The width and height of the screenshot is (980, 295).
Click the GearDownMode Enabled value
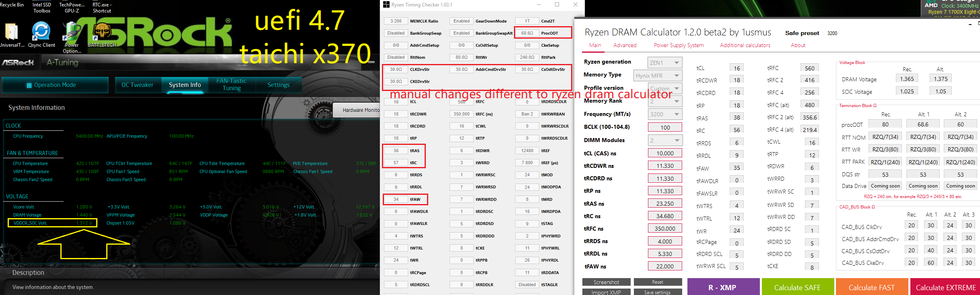point(462,21)
